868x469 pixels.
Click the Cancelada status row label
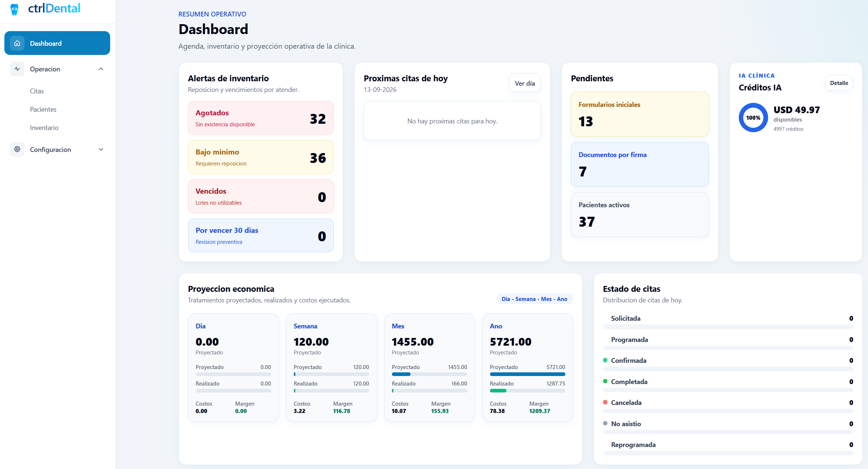tap(626, 403)
